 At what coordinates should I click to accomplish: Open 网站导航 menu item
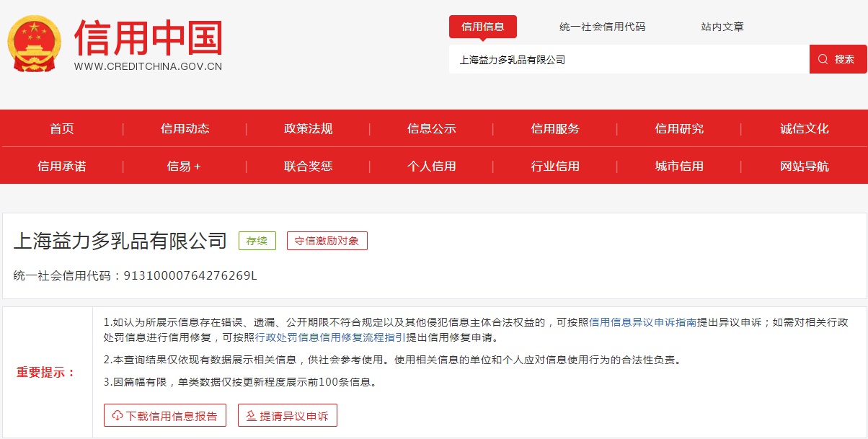[x=805, y=167]
